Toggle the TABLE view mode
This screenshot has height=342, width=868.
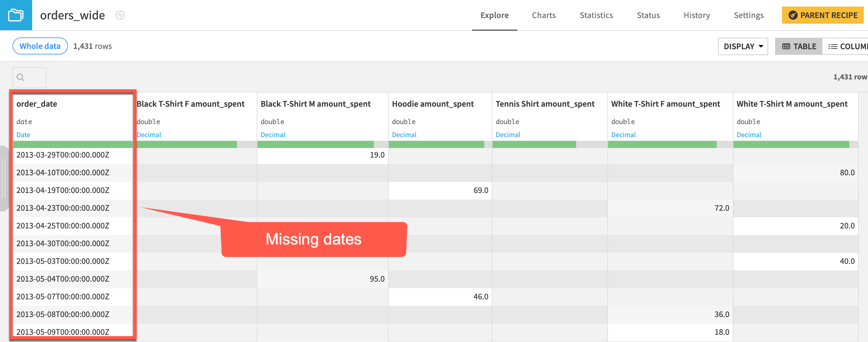pos(798,46)
